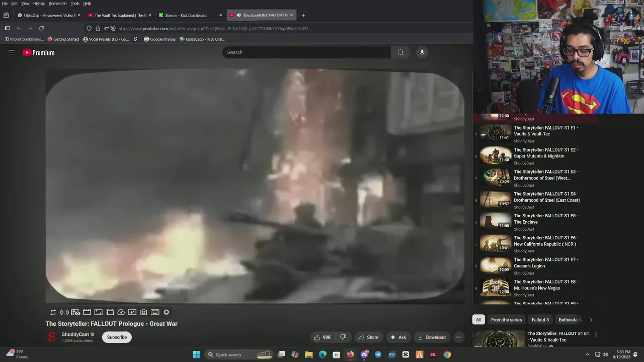
Task: Open Telegram from the taskbar
Action: pyautogui.click(x=378, y=354)
